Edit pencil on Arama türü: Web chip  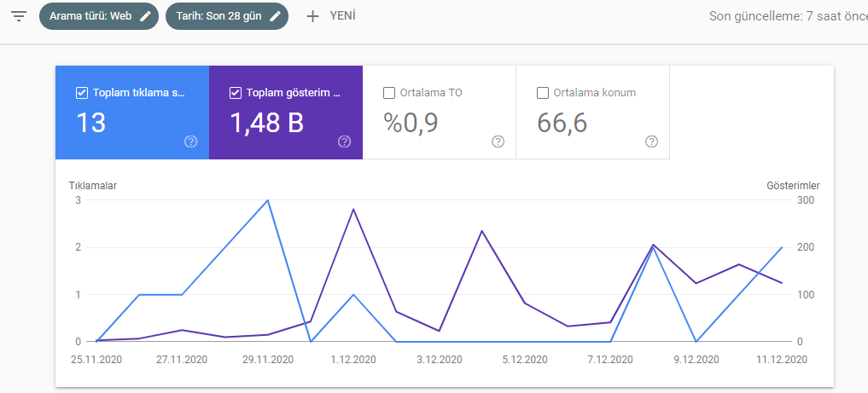145,16
